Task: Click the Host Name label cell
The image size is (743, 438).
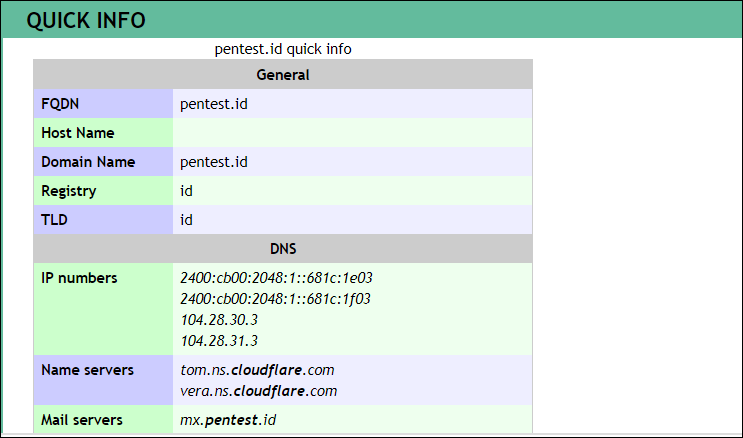Action: pyautogui.click(x=103, y=133)
